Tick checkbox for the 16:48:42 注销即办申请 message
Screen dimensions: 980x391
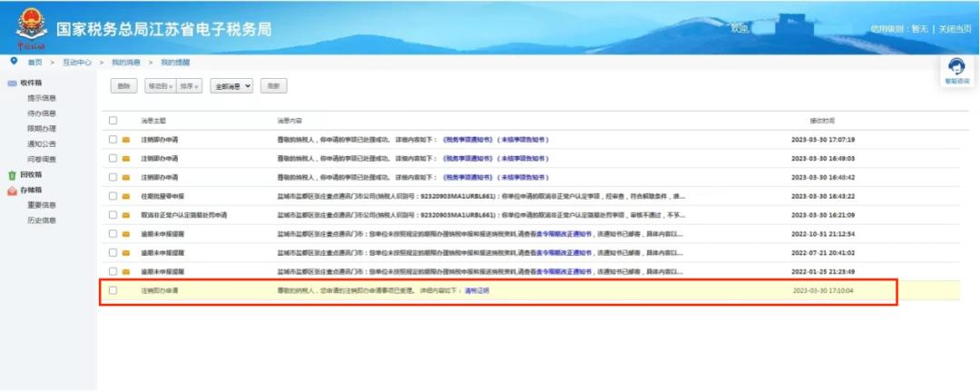(x=113, y=177)
